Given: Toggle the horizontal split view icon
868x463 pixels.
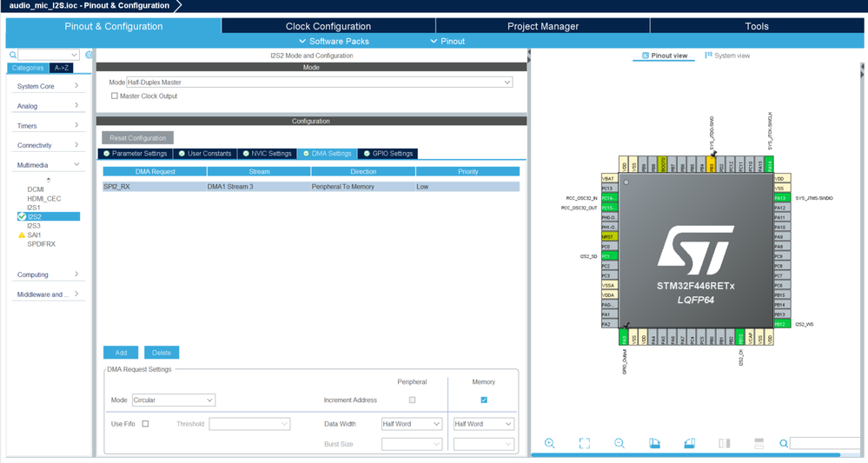Looking at the screenshot, I should coord(759,443).
